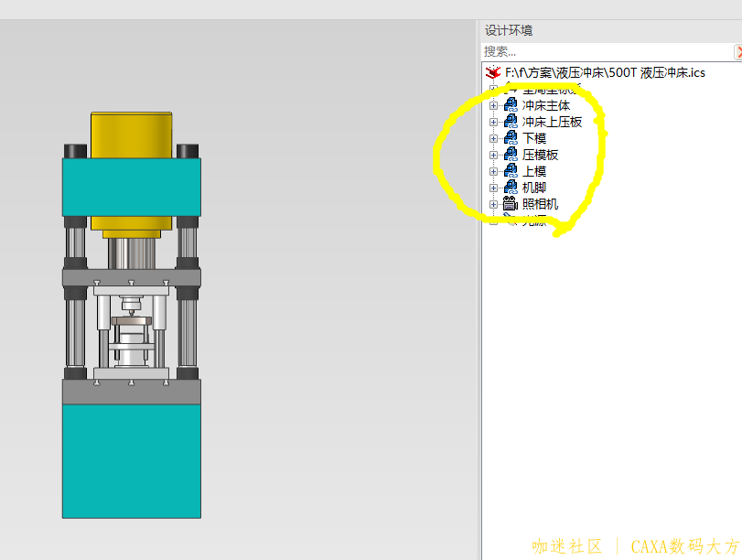Expand the 冲床主体 tree node

493,105
